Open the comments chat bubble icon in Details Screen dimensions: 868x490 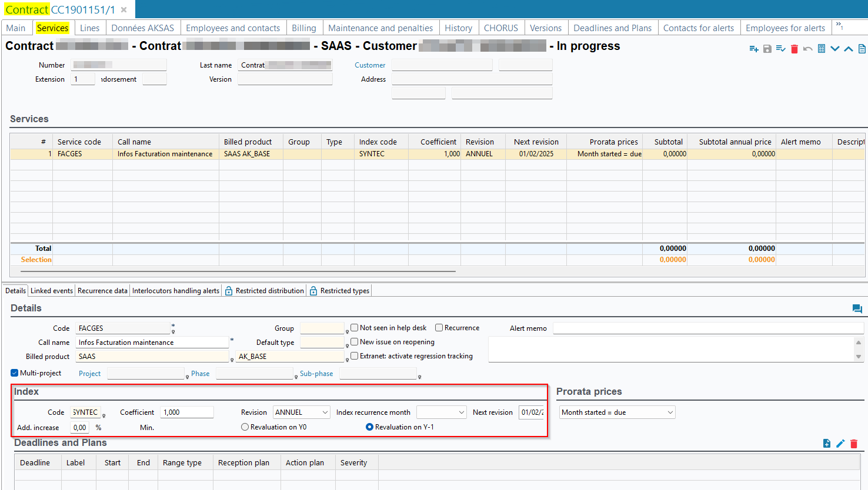[x=857, y=308]
